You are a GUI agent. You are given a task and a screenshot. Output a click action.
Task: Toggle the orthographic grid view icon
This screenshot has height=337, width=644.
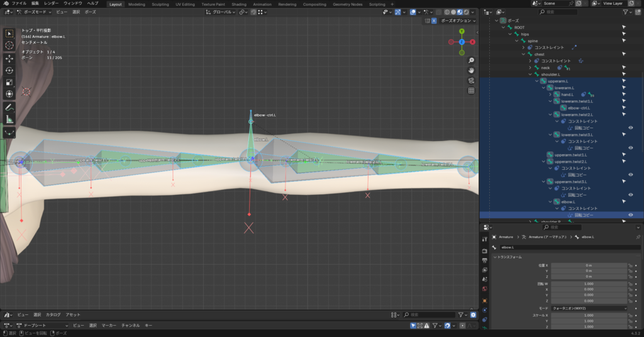(471, 91)
